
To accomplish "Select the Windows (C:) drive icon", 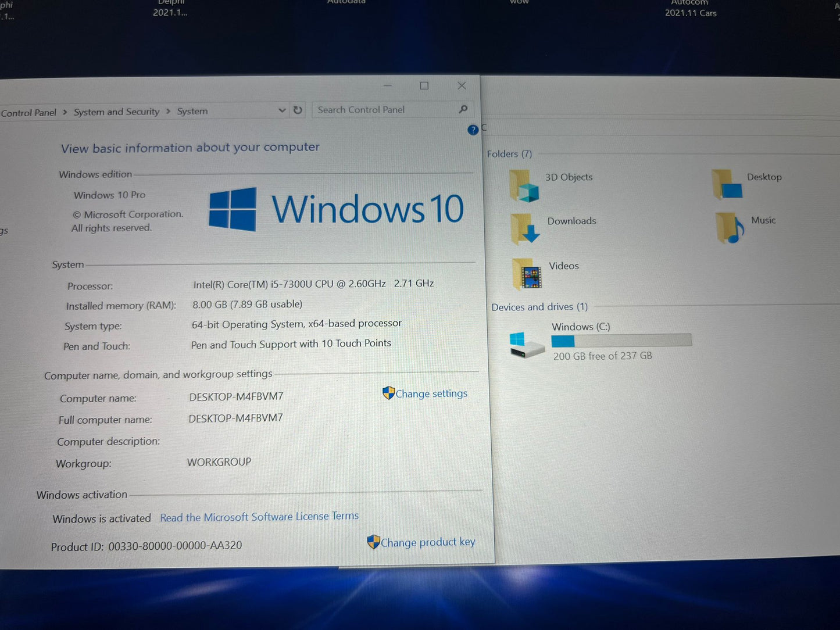I will (526, 345).
